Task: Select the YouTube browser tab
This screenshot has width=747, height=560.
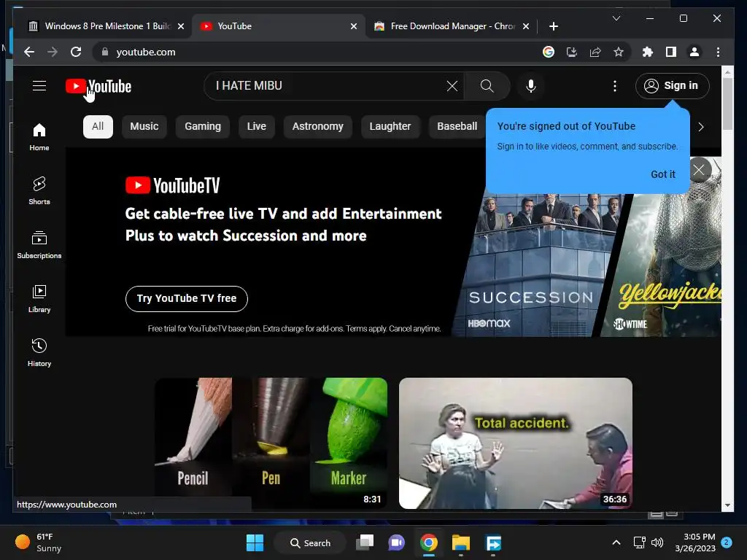Action: tap(279, 26)
